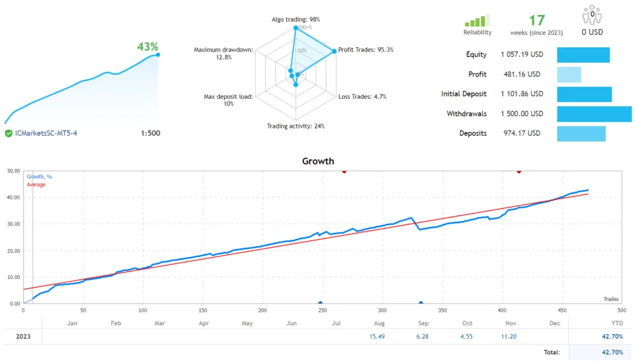The width and height of the screenshot is (636, 364).
Task: Click blue triangle marker near trade 330
Action: 420,303
